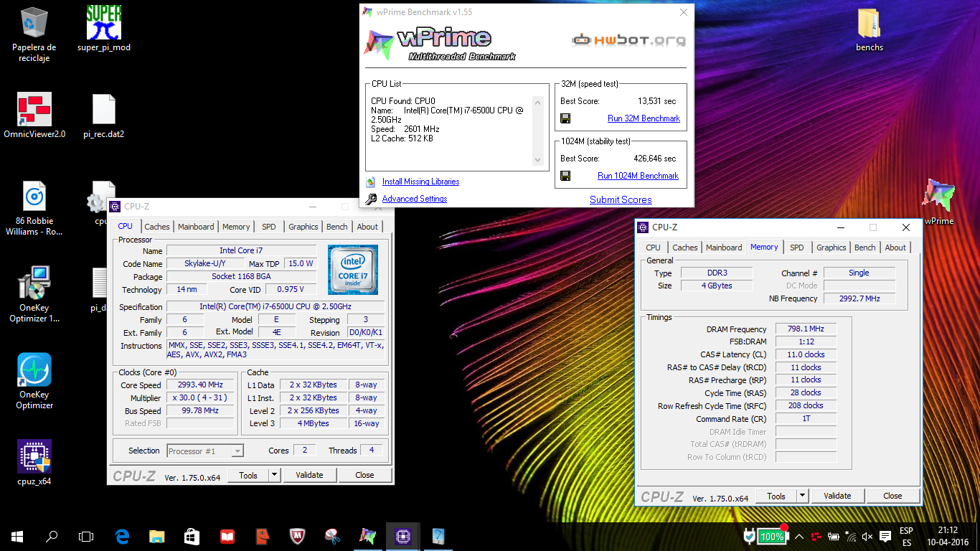Switch to CPU tab in right CPU-Z

(653, 248)
